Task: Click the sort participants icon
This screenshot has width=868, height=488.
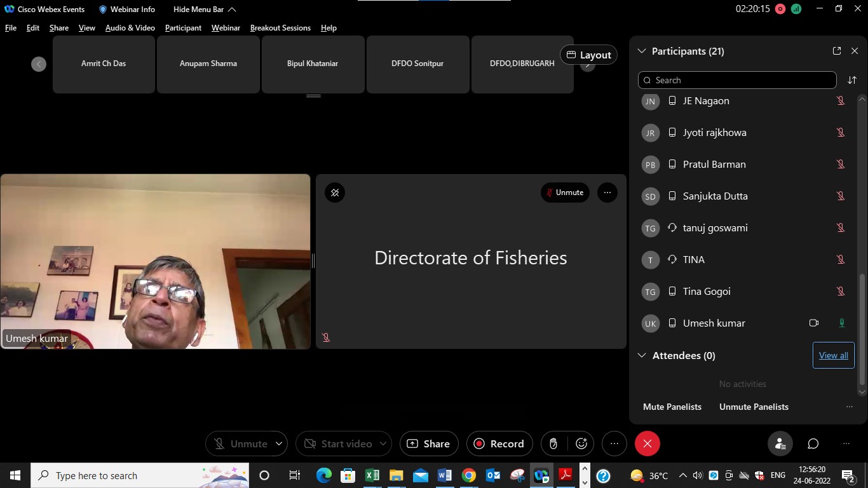Action: point(851,80)
